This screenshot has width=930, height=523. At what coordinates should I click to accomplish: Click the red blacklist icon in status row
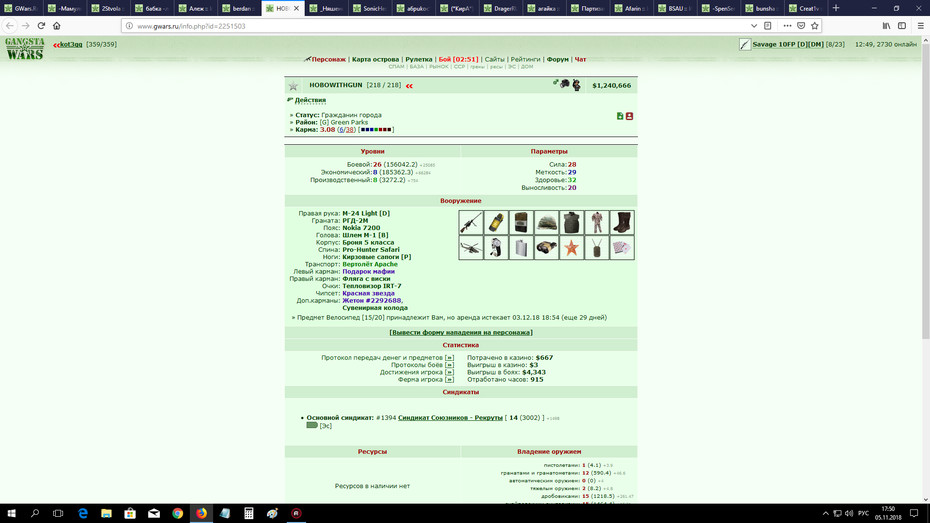tap(629, 116)
